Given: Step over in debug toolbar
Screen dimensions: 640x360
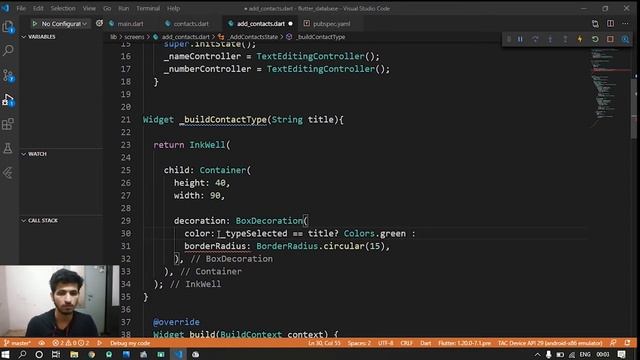Looking at the screenshot, I should coord(535,39).
